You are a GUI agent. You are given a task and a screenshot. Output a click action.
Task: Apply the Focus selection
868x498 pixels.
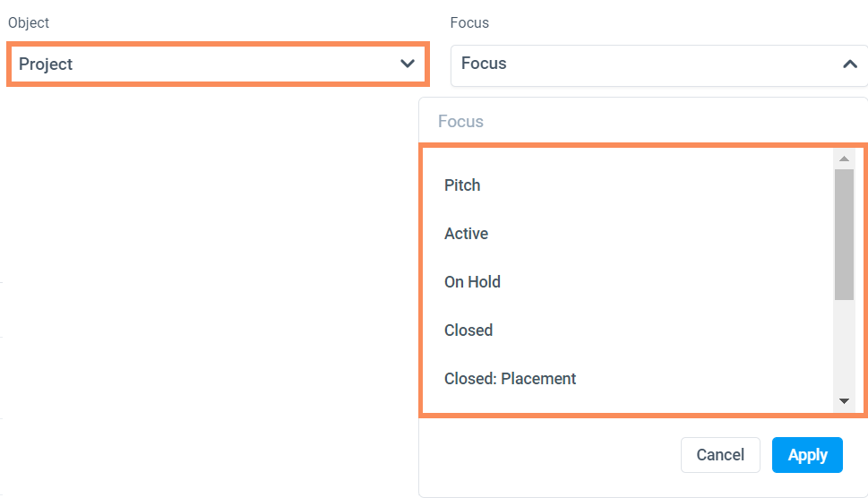tap(807, 455)
